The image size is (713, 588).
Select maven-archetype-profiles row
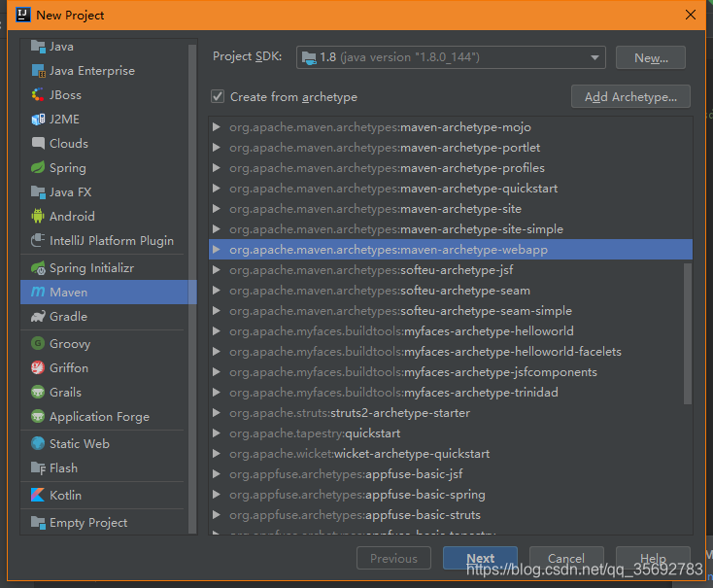(x=451, y=168)
